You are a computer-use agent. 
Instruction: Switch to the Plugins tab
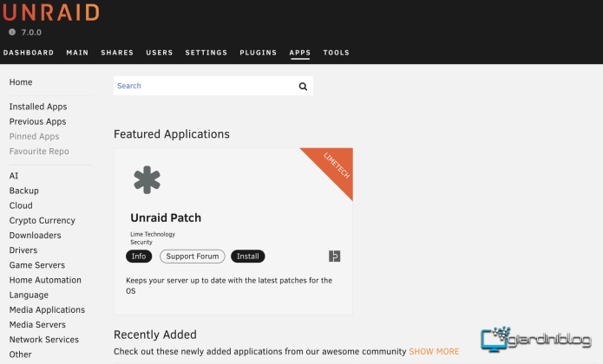click(x=259, y=53)
